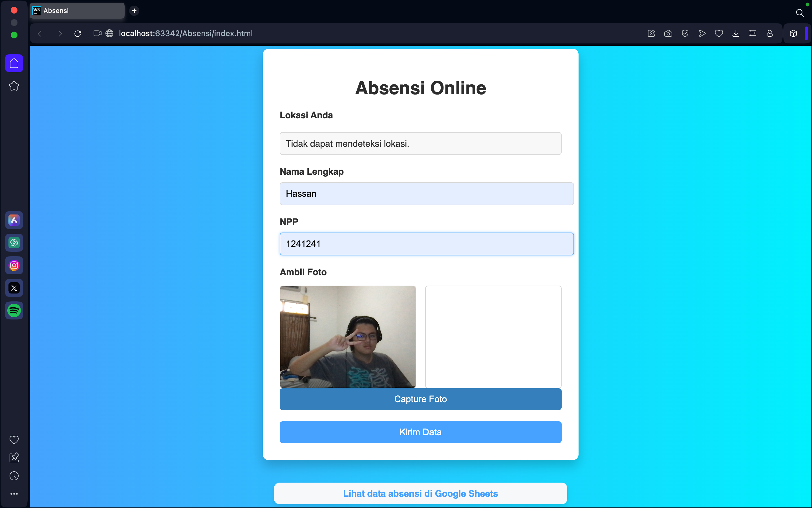Viewport: 812px width, 508px height.
Task: Open Instagram in the sidebar
Action: (x=14, y=265)
